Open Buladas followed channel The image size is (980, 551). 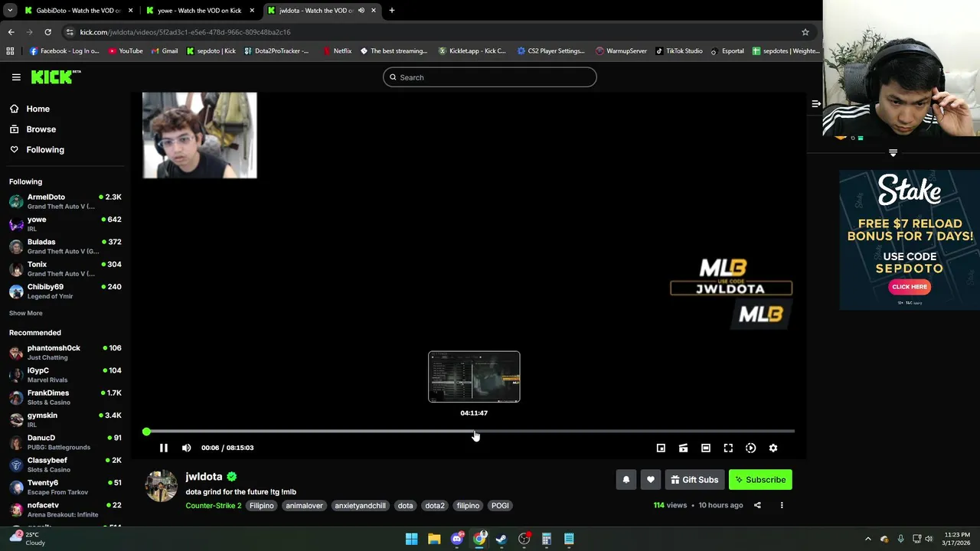coord(65,246)
